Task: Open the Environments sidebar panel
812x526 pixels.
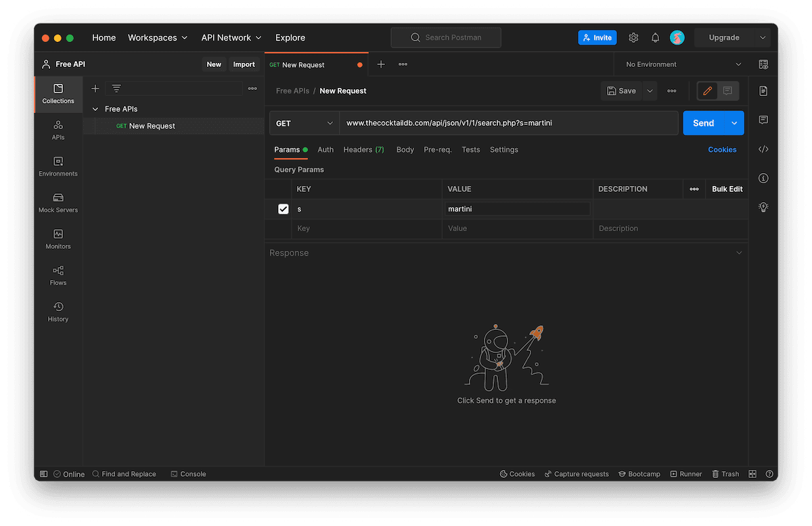Action: coord(58,166)
